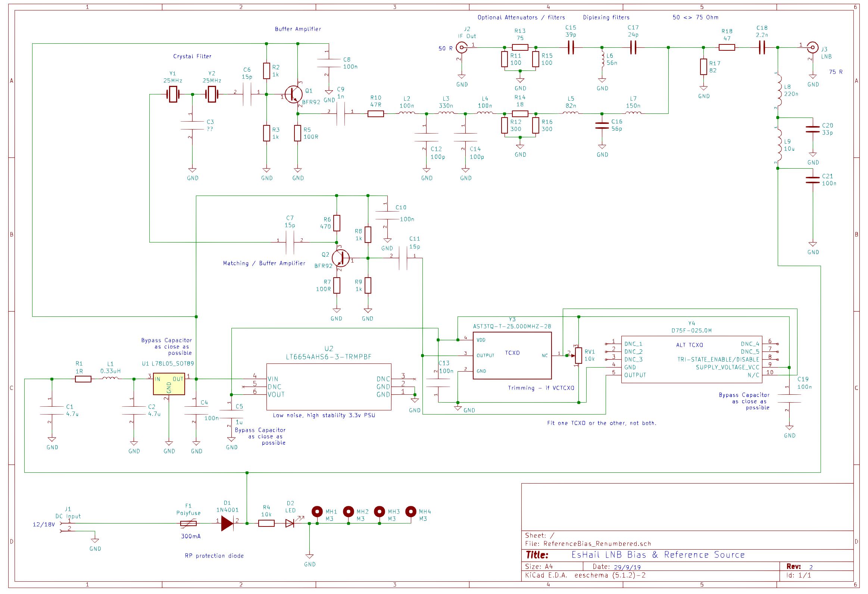
Task: Select the Y4 ALT TCXO component block
Action: click(x=691, y=359)
